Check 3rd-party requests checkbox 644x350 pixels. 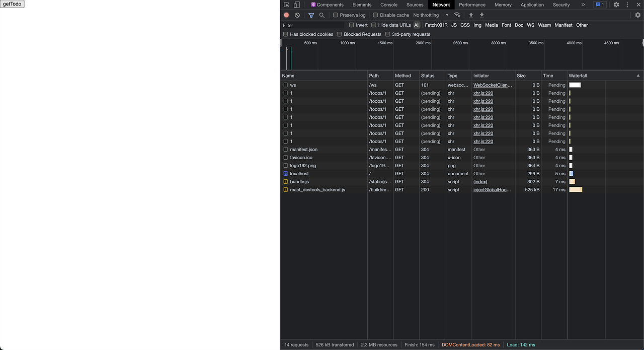click(388, 34)
